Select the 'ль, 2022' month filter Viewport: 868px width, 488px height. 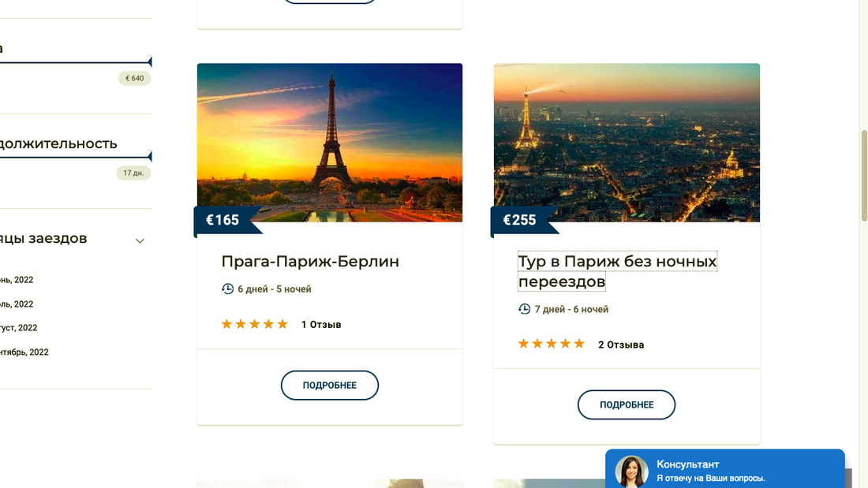point(17,304)
